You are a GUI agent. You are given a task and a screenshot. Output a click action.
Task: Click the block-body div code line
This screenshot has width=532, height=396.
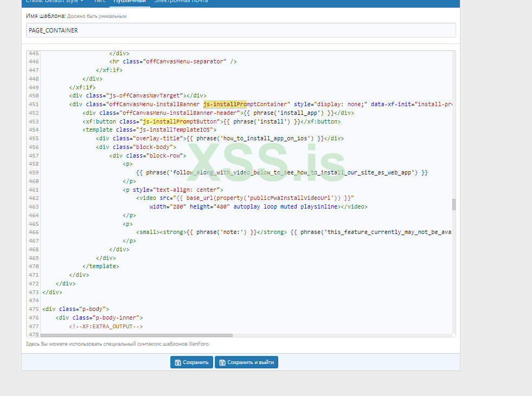point(136,147)
